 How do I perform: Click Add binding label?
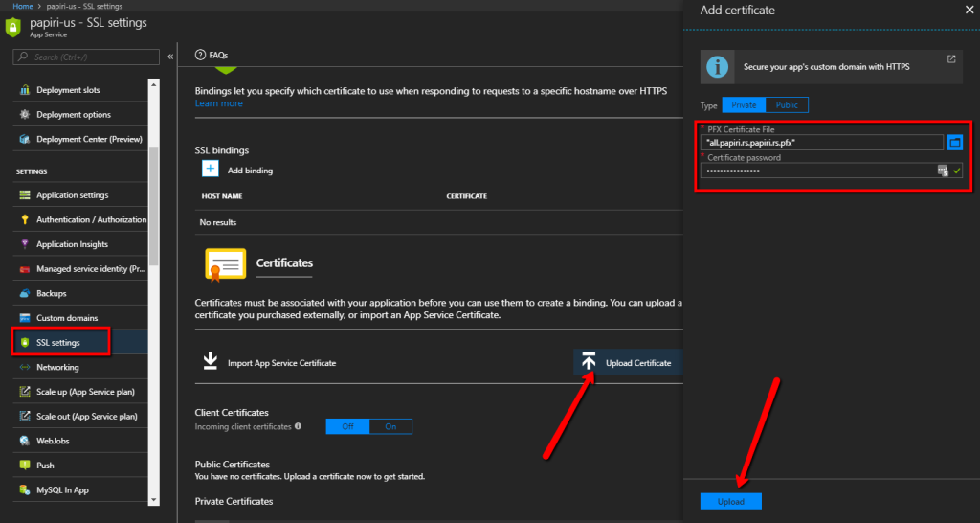coord(250,171)
